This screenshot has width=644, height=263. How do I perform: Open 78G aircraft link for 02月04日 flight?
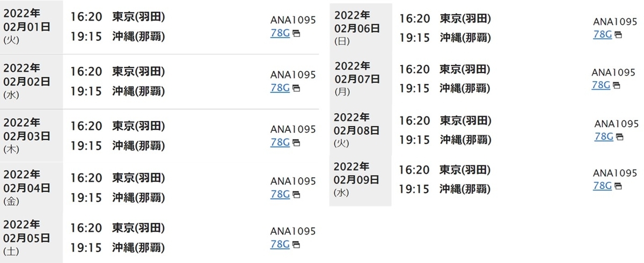(x=280, y=194)
